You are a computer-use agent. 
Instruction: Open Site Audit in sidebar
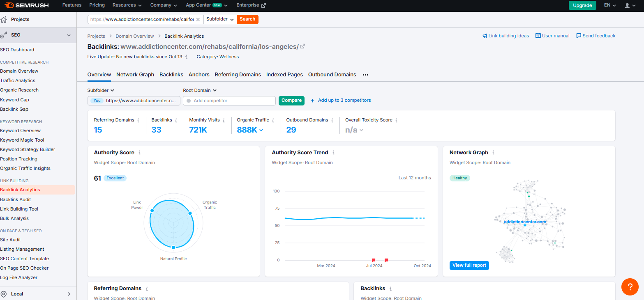tap(11, 240)
